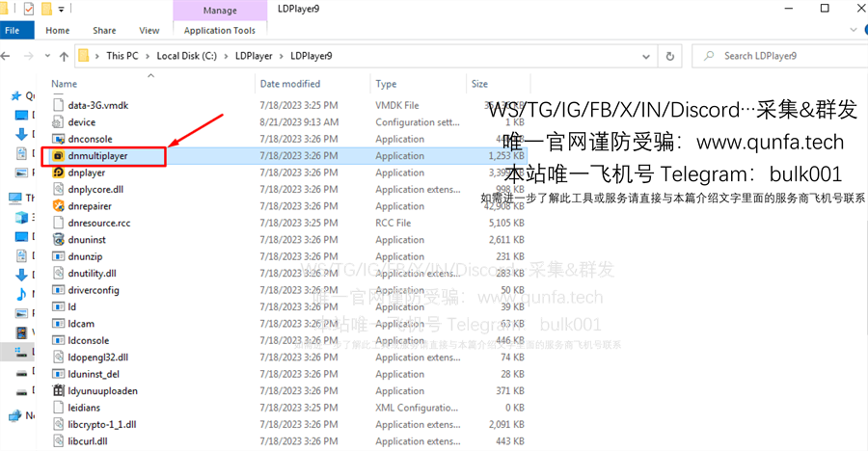Open the View ribbon tab

tap(149, 31)
